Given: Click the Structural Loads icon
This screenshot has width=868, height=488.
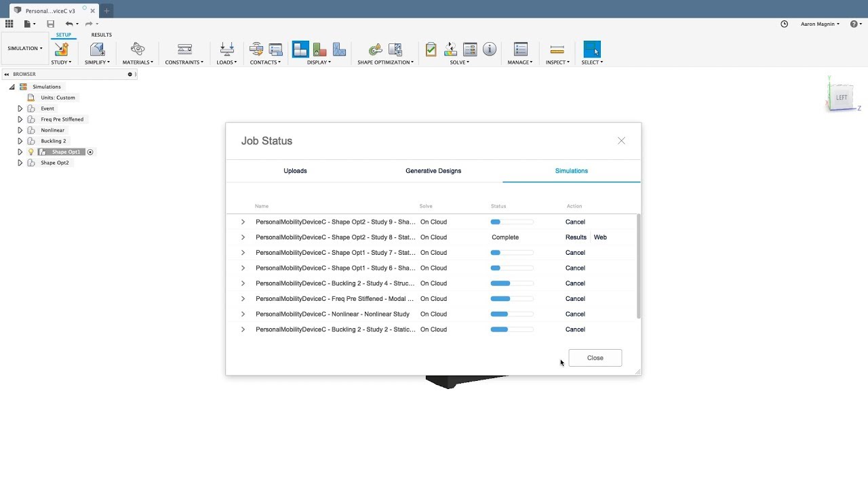Looking at the screenshot, I should coord(227,49).
